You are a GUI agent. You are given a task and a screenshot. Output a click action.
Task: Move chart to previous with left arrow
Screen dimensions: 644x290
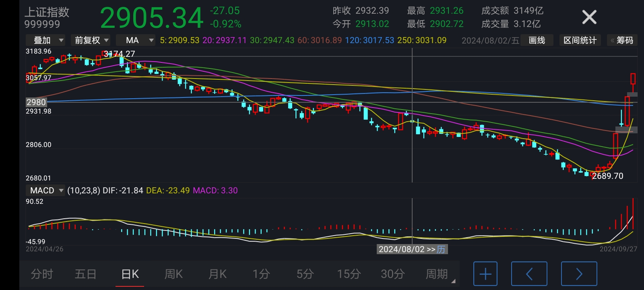point(529,274)
